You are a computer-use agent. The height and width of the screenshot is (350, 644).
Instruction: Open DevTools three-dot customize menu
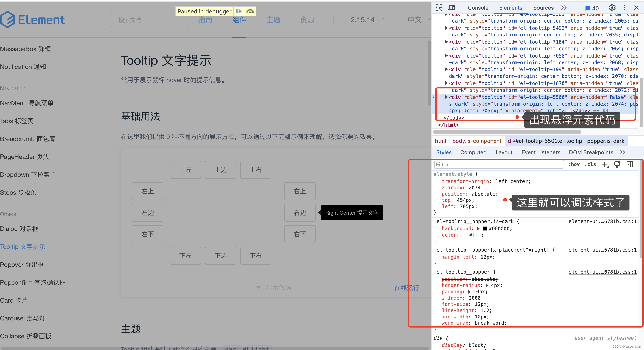625,8
